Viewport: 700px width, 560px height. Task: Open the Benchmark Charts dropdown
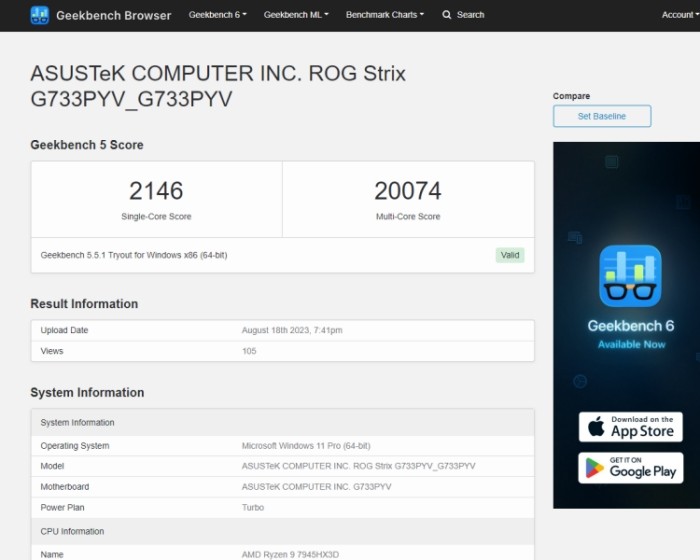(x=385, y=15)
